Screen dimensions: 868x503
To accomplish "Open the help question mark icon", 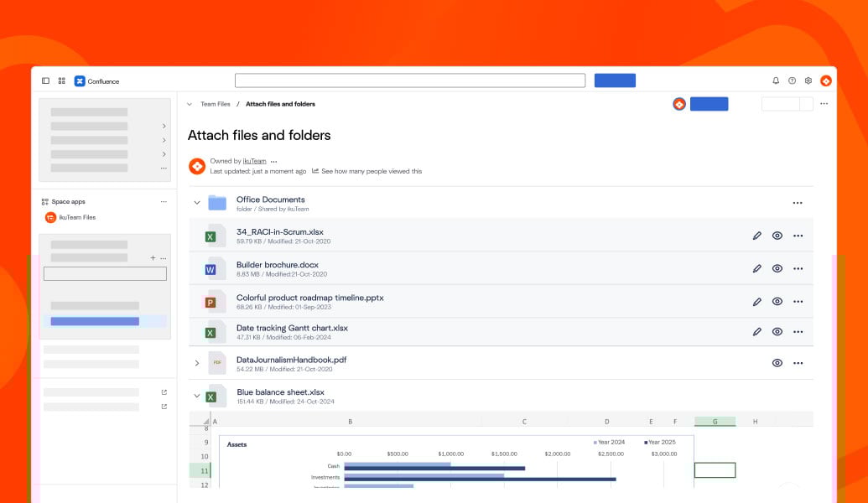I will [x=792, y=80].
